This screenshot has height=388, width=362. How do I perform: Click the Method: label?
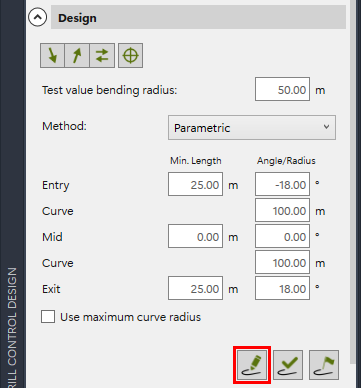pyautogui.click(x=64, y=126)
